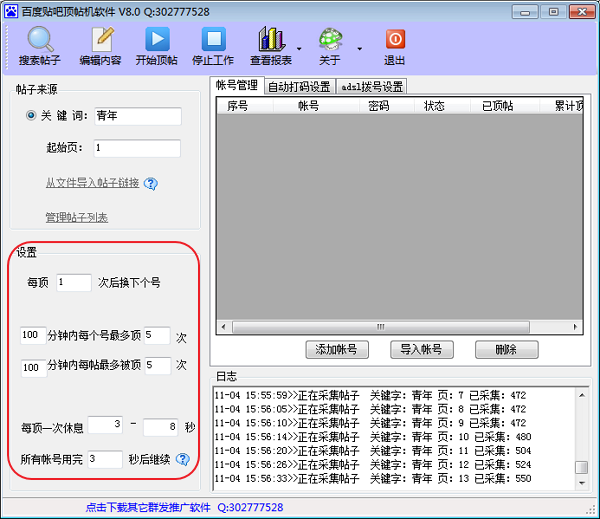Expand dropdown arrow next to 查看报表
The width and height of the screenshot is (600, 519).
coord(299,49)
